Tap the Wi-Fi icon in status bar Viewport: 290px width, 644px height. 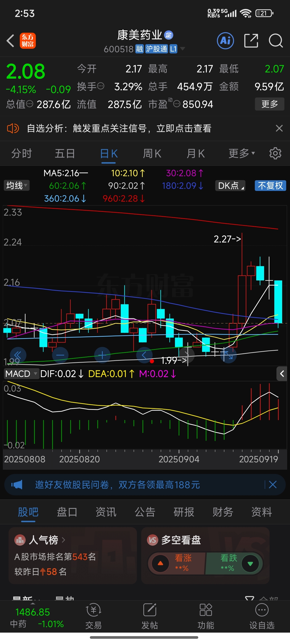246,13
